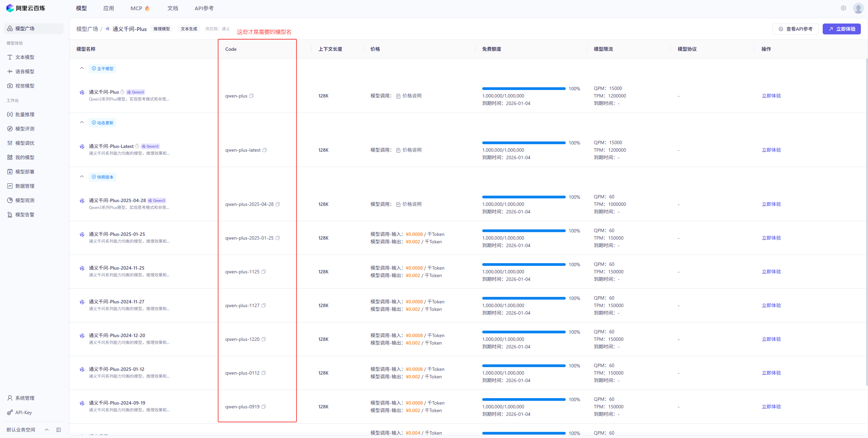Viewport: 868px width, 438px height.
Task: Click the 通义千问-Plus-2025-01-12 model name
Action: (x=117, y=369)
